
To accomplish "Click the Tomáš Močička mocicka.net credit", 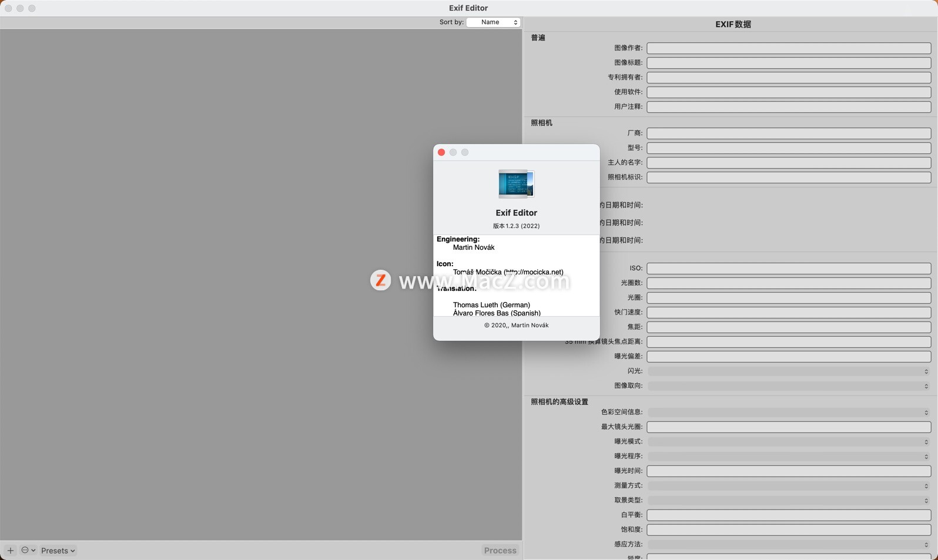I will point(508,272).
